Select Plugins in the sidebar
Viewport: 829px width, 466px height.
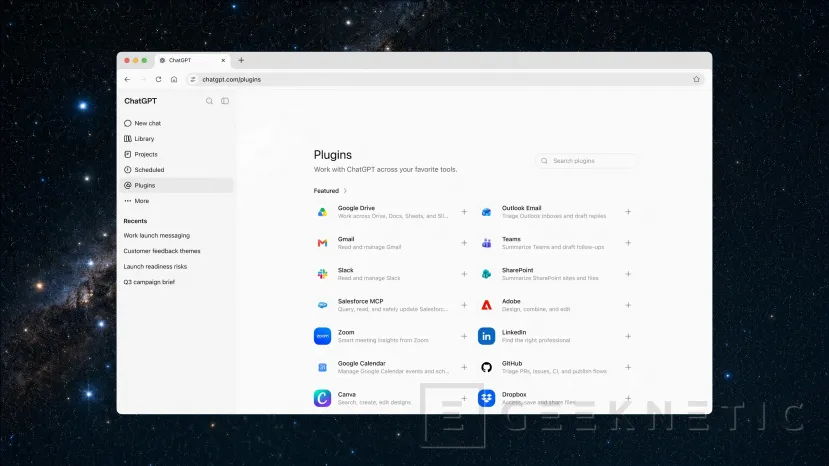(x=177, y=185)
